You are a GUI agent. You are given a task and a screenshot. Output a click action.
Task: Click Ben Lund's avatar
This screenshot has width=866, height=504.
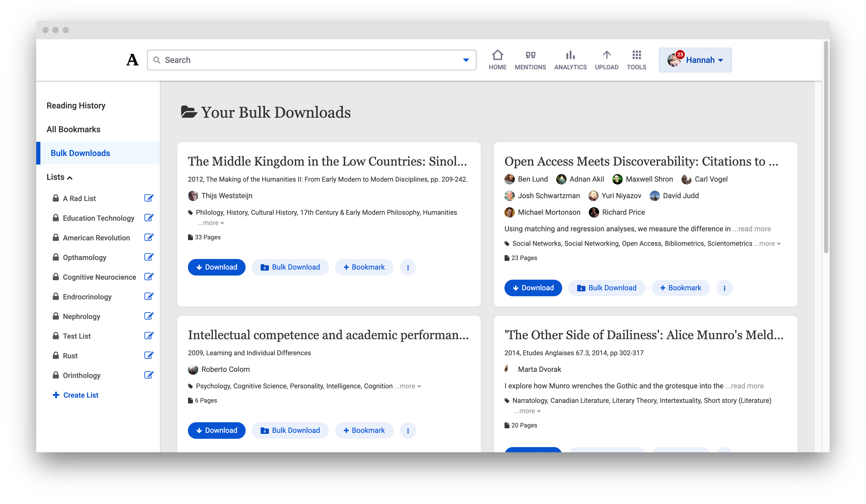509,179
